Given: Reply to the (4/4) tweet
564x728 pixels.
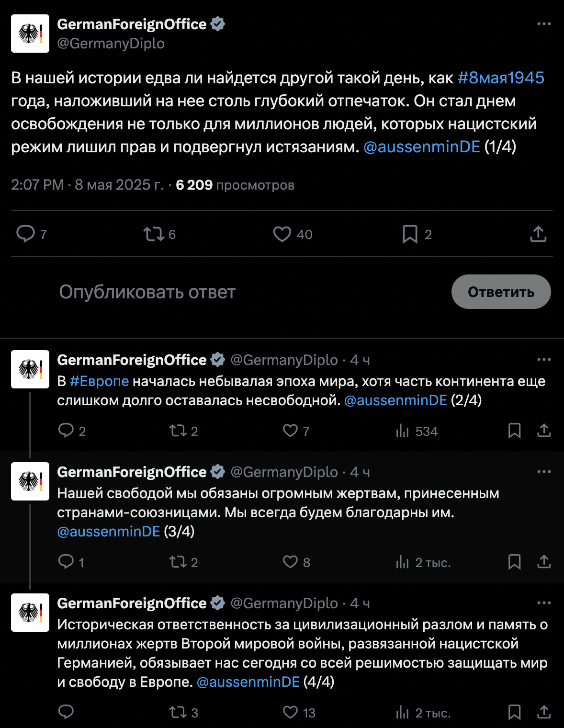Looking at the screenshot, I should [66, 712].
